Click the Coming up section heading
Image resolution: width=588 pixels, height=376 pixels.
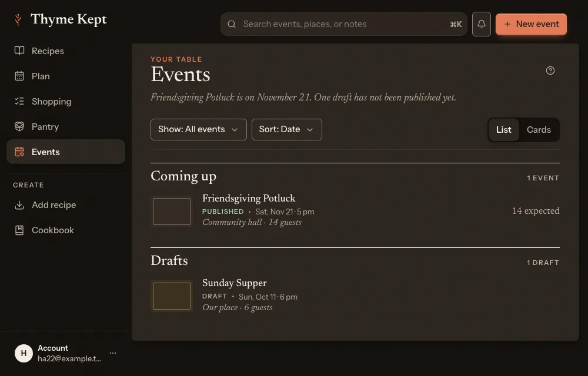pyautogui.click(x=183, y=176)
